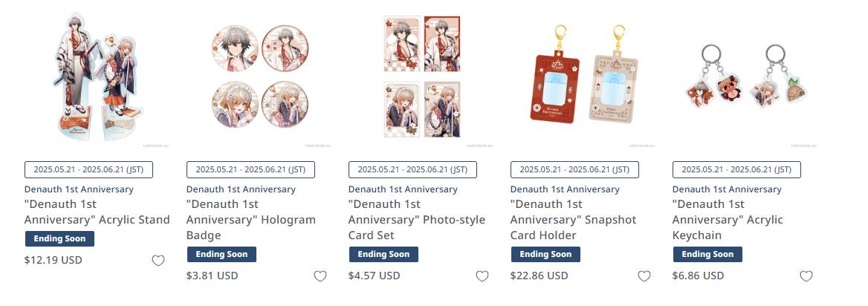Favorite the Acrylic Stand with heart icon
The height and width of the screenshot is (306, 868).
pyautogui.click(x=158, y=261)
